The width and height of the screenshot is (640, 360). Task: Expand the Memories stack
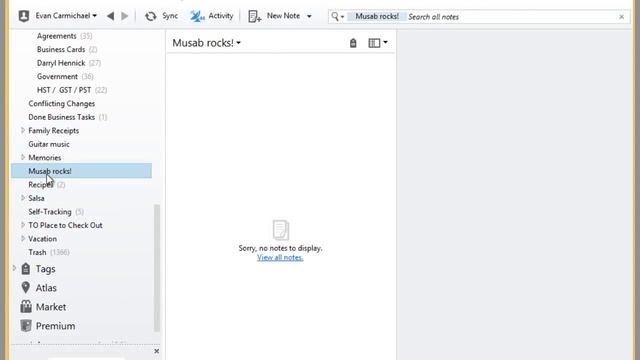(23, 157)
